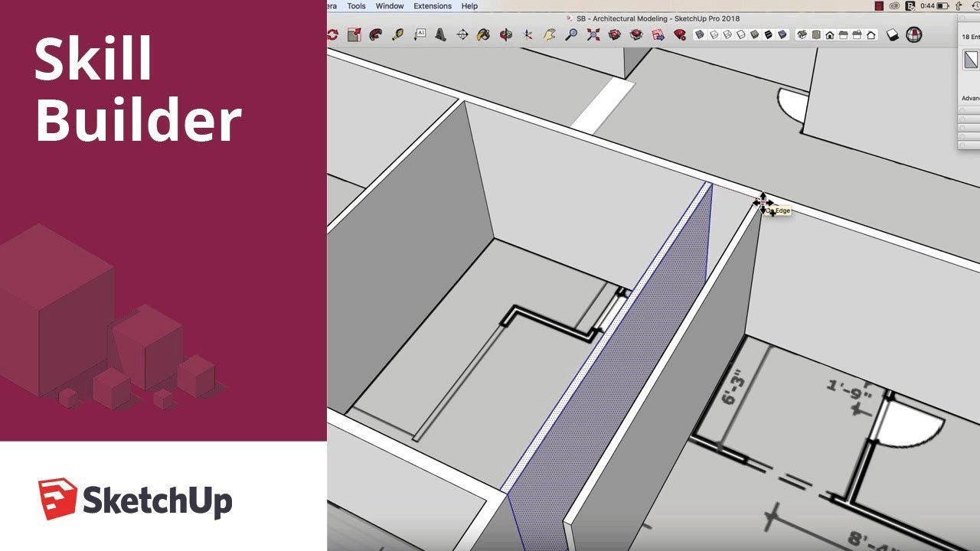Image resolution: width=980 pixels, height=551 pixels.
Task: Click the material swatch in Entity Info
Action: pos(971,60)
